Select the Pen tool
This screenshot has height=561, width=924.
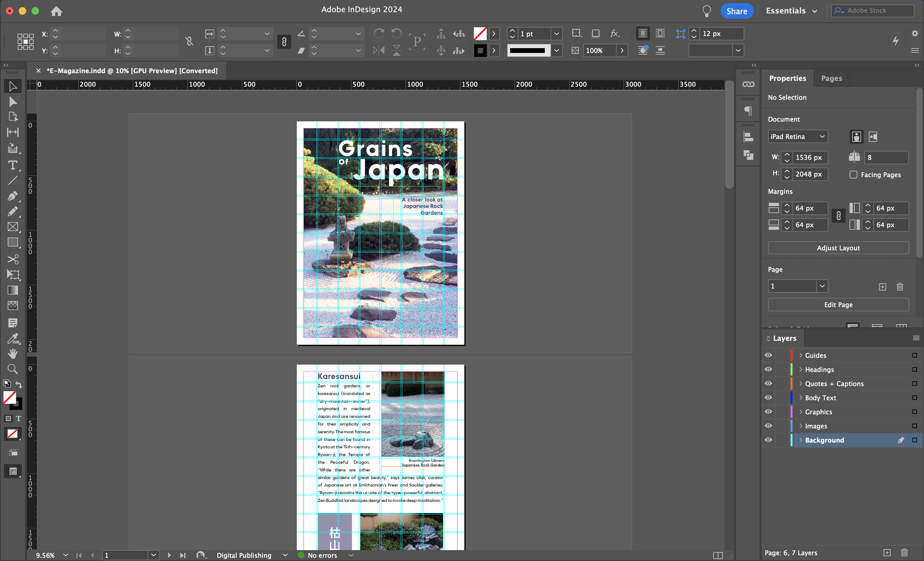pos(13,196)
